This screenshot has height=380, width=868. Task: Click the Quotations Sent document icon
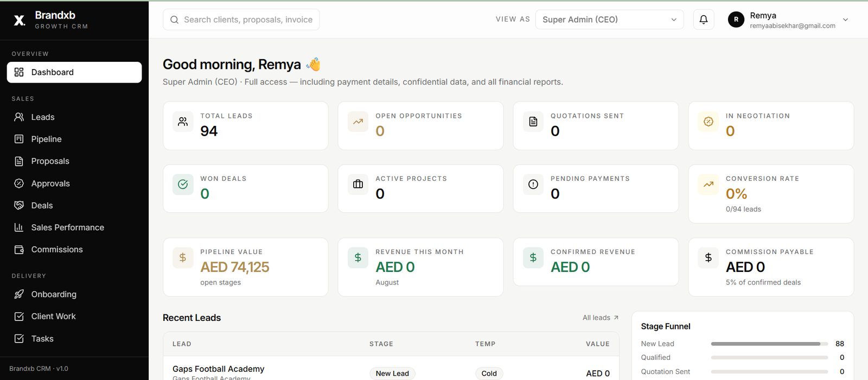(533, 122)
